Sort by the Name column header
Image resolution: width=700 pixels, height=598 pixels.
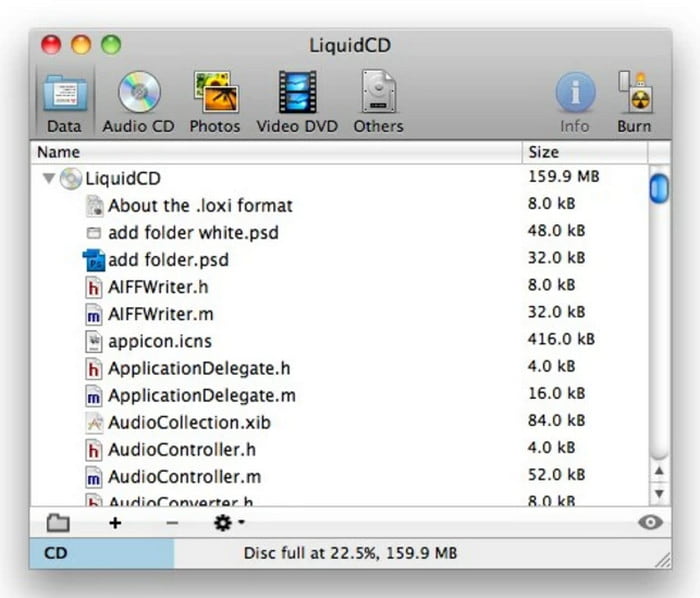coord(276,152)
